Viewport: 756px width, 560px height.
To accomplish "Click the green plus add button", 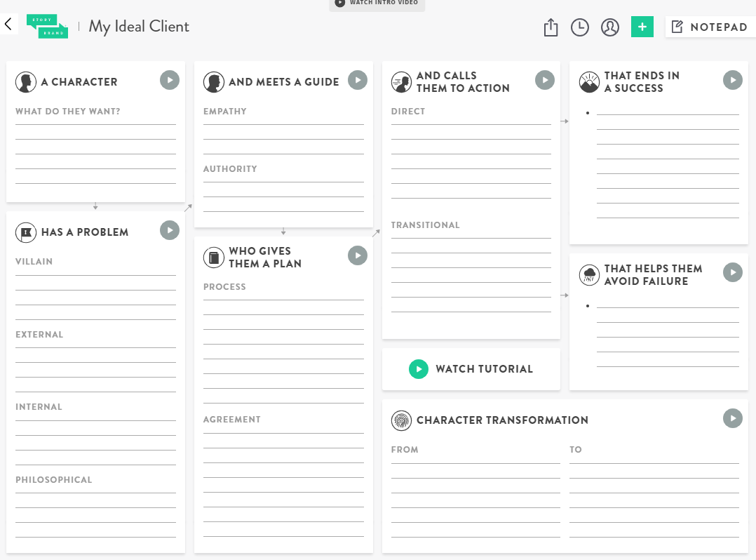I will pos(642,27).
